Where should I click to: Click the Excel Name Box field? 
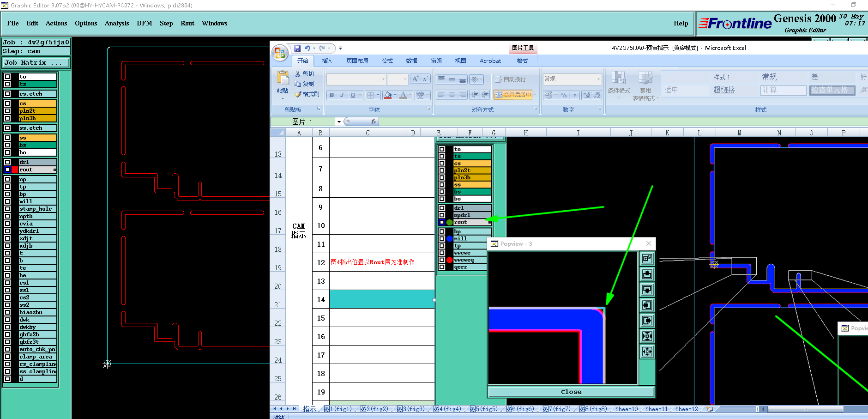click(x=303, y=122)
